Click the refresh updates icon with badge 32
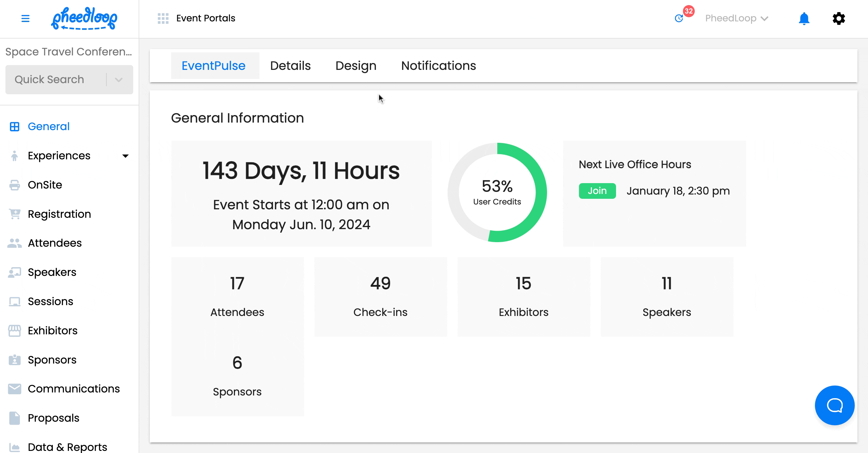The height and width of the screenshot is (453, 868). pos(679,19)
